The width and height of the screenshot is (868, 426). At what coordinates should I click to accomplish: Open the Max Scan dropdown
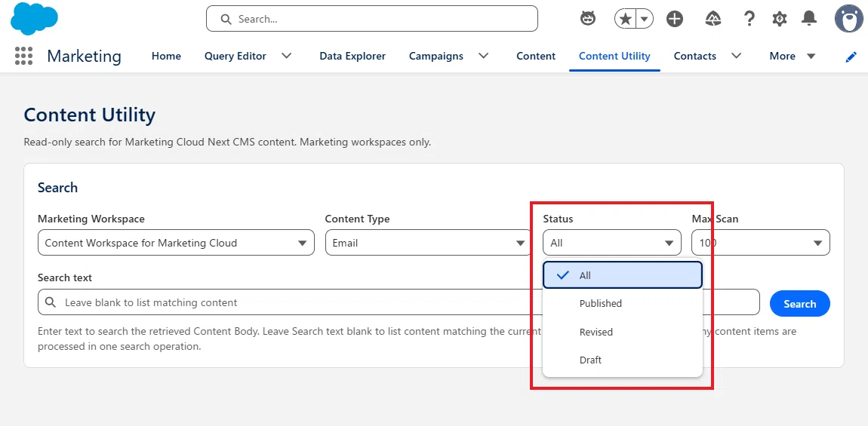tap(761, 243)
